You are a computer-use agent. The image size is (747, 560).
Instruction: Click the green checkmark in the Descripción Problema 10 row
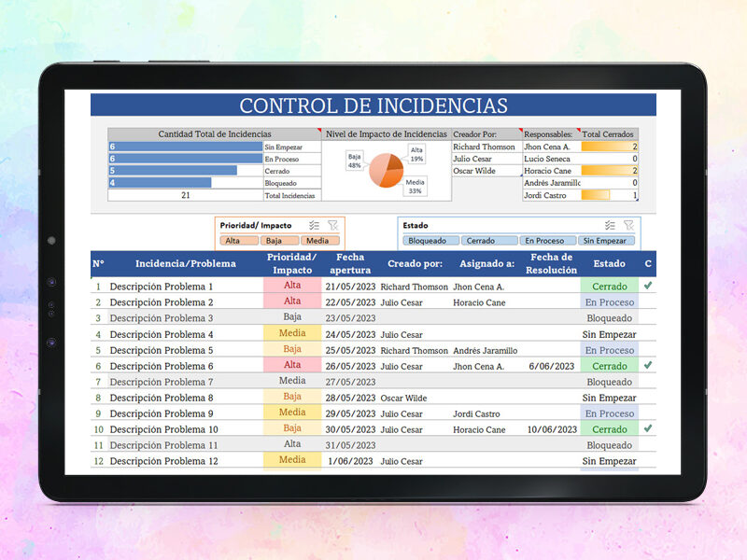click(x=648, y=428)
